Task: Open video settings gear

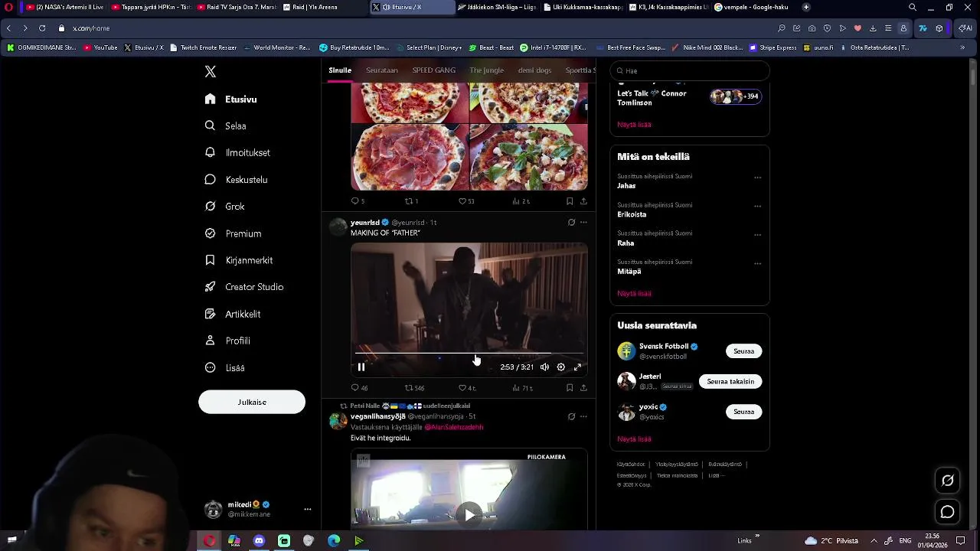Action: pyautogui.click(x=561, y=367)
